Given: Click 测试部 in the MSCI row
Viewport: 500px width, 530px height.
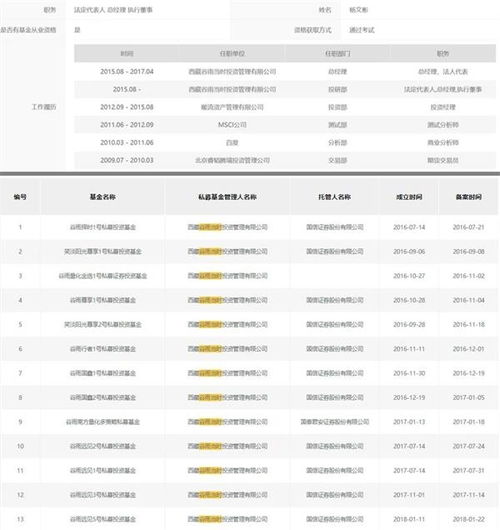Looking at the screenshot, I should pos(338,125).
